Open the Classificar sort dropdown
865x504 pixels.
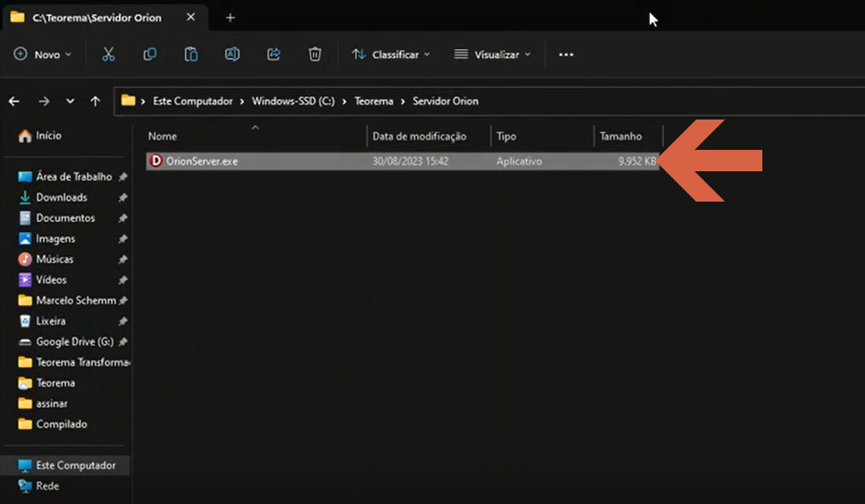(391, 54)
